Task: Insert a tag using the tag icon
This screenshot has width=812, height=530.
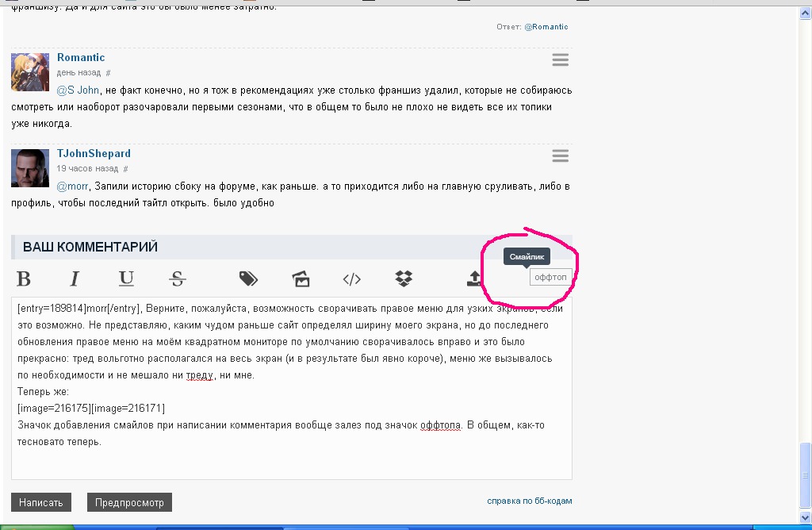Action: click(x=248, y=278)
